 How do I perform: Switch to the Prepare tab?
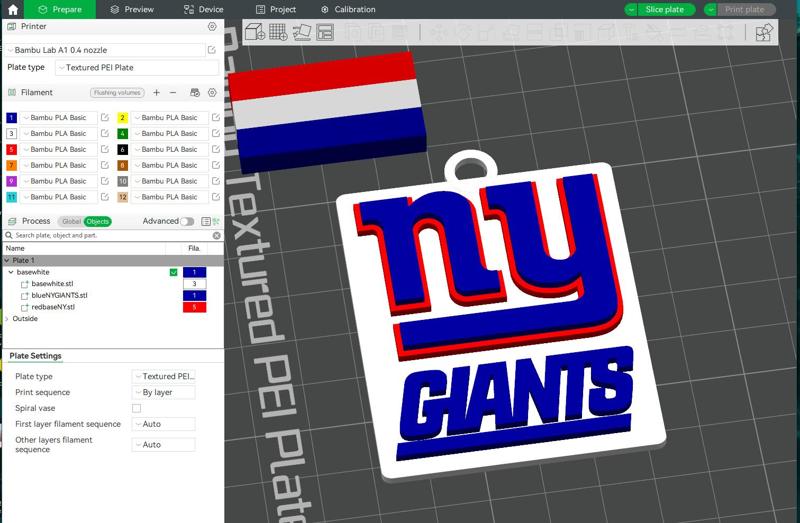point(60,9)
